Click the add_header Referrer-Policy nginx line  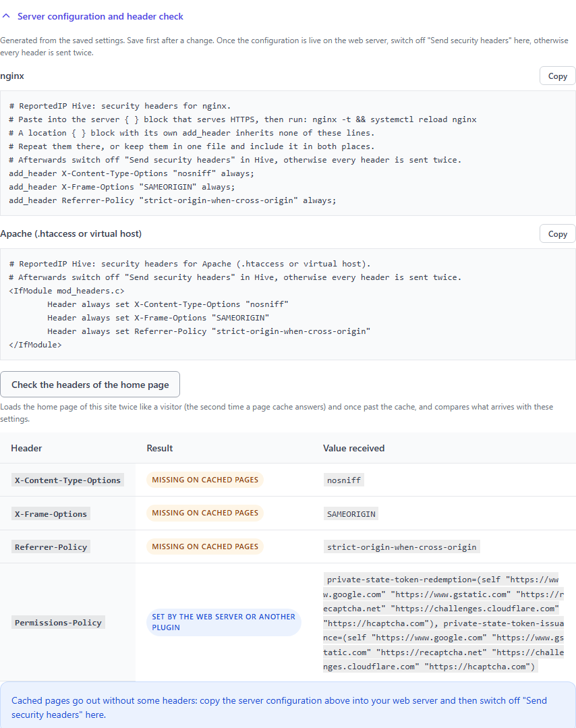click(173, 200)
